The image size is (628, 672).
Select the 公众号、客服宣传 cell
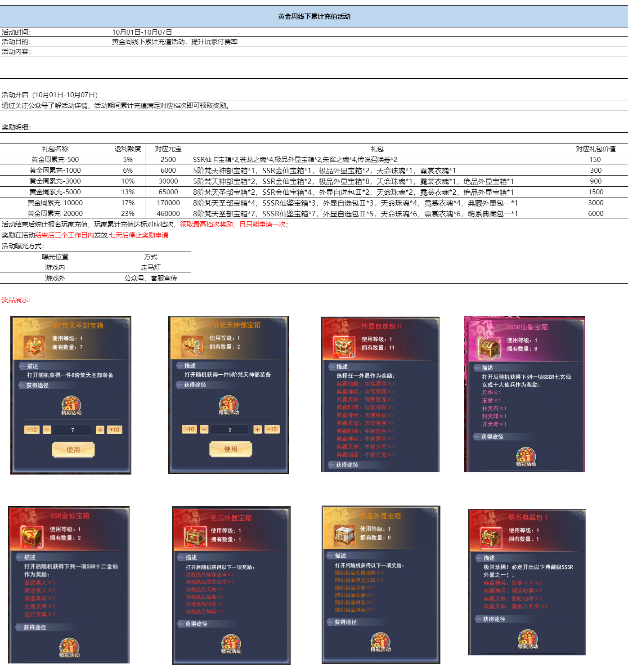coord(151,278)
